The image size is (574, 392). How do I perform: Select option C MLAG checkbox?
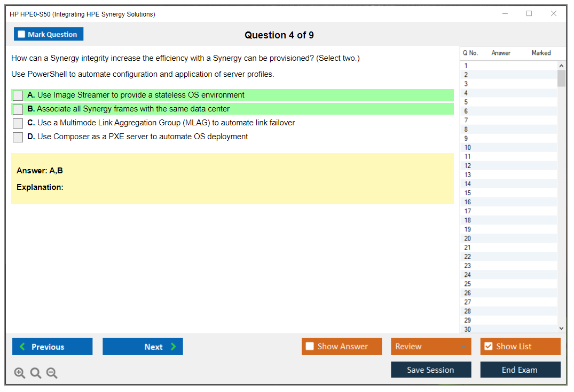(18, 123)
